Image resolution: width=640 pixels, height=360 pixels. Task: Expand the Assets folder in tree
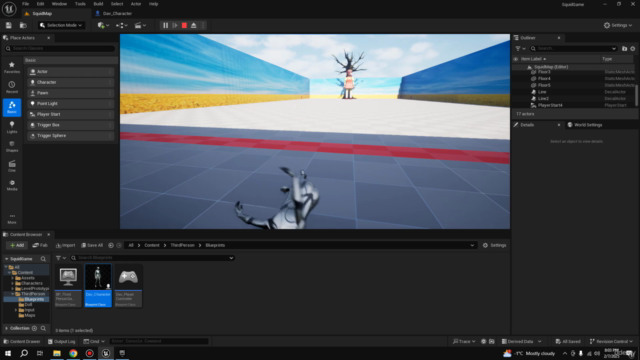(13, 278)
